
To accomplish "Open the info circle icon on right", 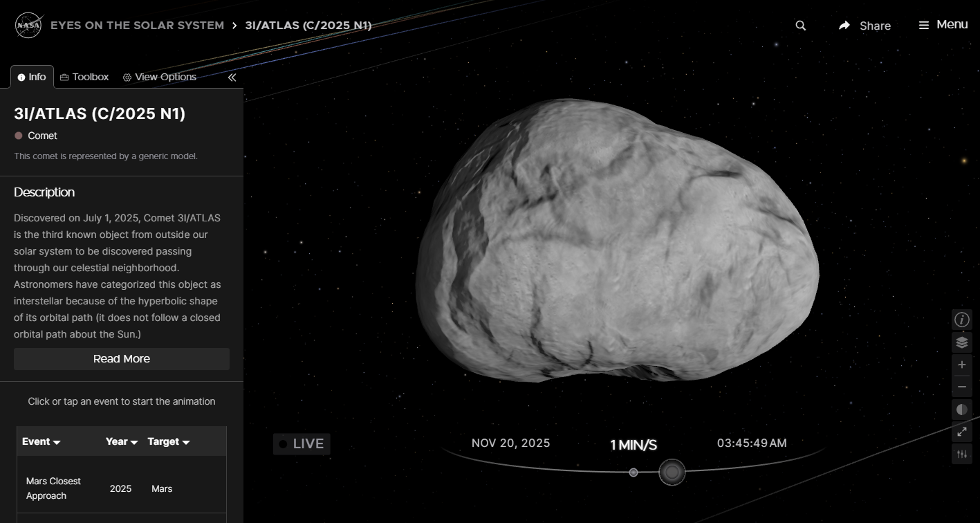I will pyautogui.click(x=962, y=320).
